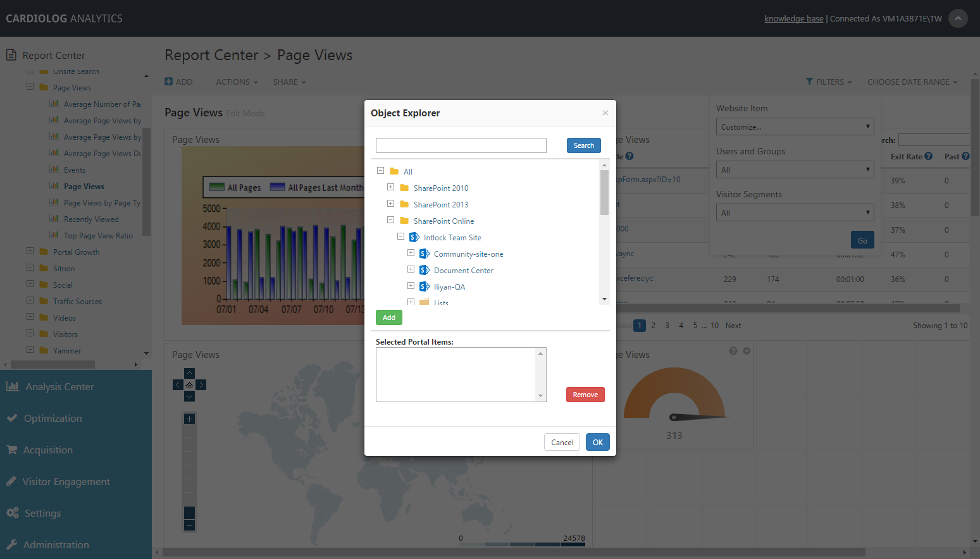Focus the Object Explorer search text field
Screen dimensions: 980x559
click(461, 145)
